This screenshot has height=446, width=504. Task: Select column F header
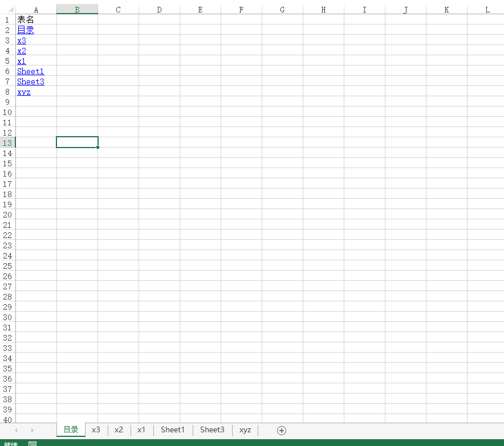(241, 10)
